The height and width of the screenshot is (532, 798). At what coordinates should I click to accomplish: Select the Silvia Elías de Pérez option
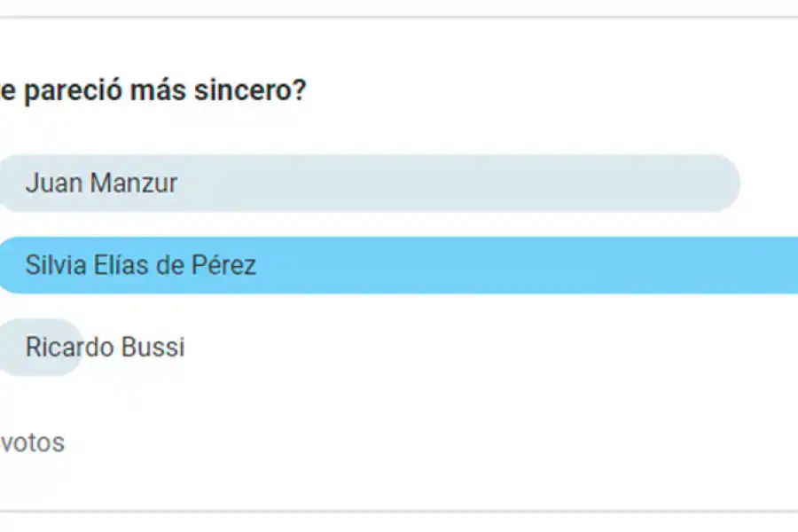point(141,265)
